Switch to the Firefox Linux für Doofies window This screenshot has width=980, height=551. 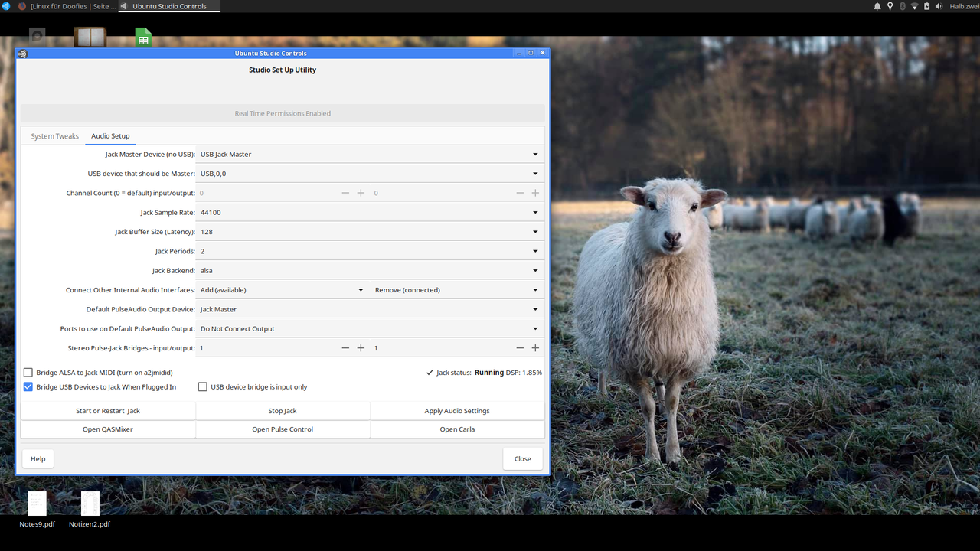pyautogui.click(x=67, y=5)
